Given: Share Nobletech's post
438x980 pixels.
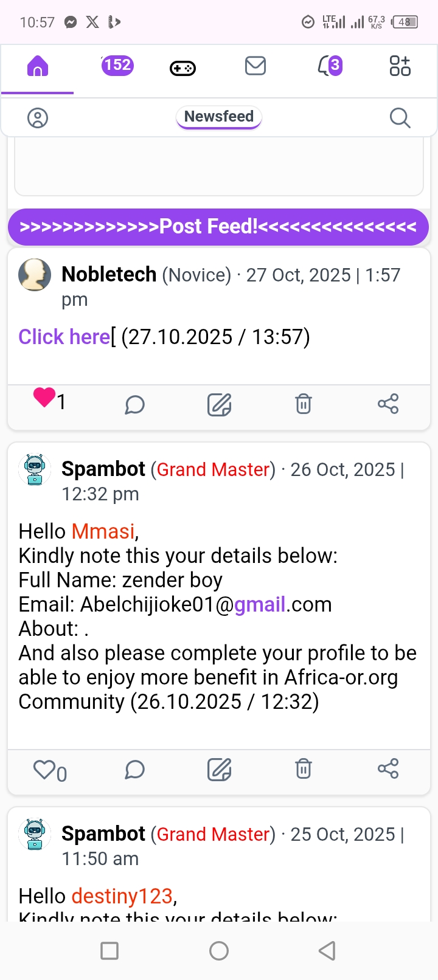Looking at the screenshot, I should point(388,404).
